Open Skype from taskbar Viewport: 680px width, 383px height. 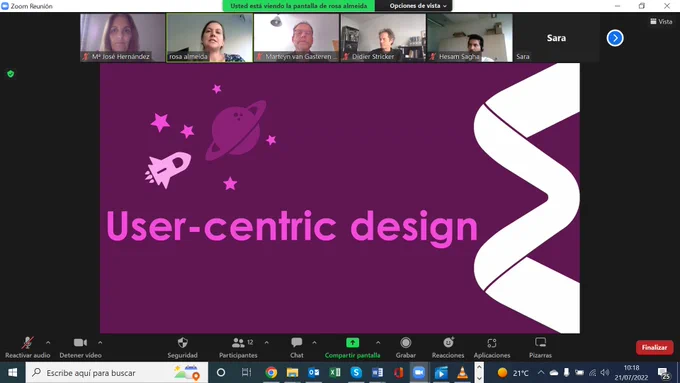point(356,373)
